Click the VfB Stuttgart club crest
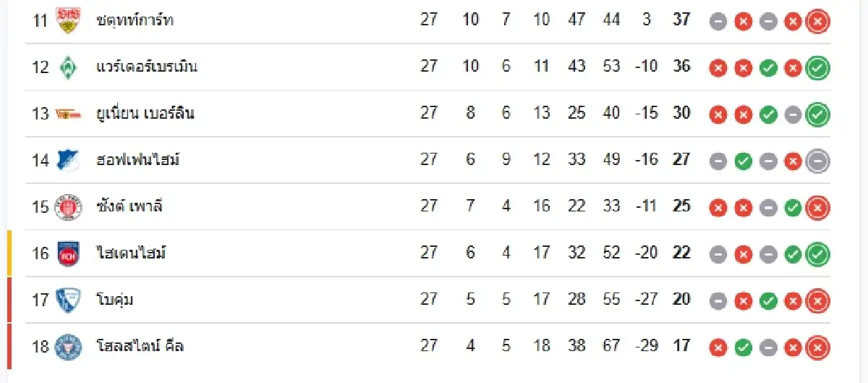This screenshot has width=868, height=383. tap(68, 20)
